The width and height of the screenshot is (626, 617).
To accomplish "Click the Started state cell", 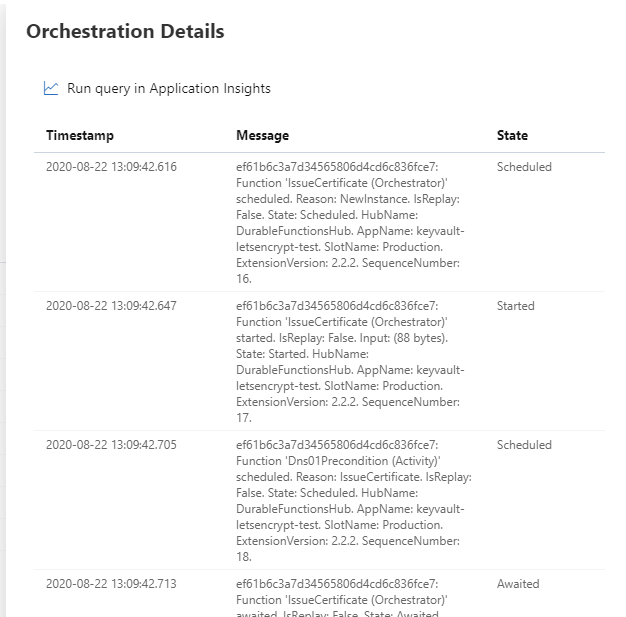I will (x=516, y=306).
